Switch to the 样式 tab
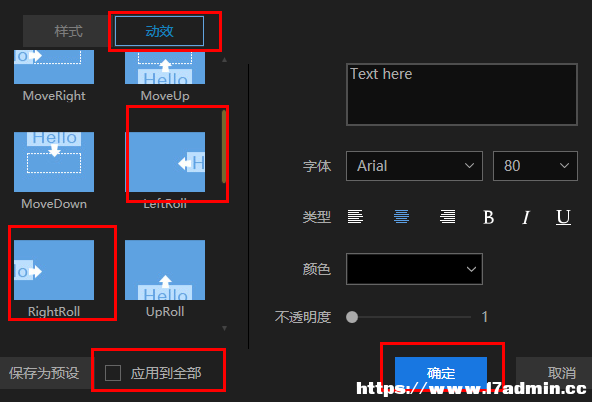Image resolution: width=592 pixels, height=402 pixels. 68,31
